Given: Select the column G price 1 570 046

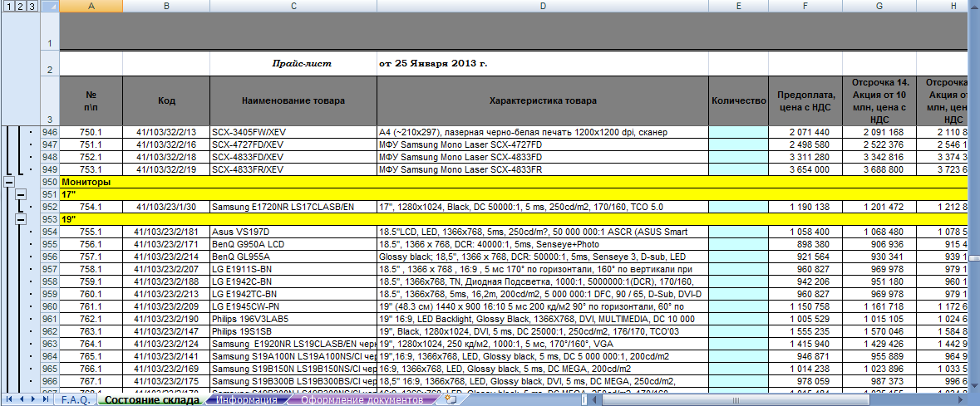Looking at the screenshot, I should (x=880, y=331).
